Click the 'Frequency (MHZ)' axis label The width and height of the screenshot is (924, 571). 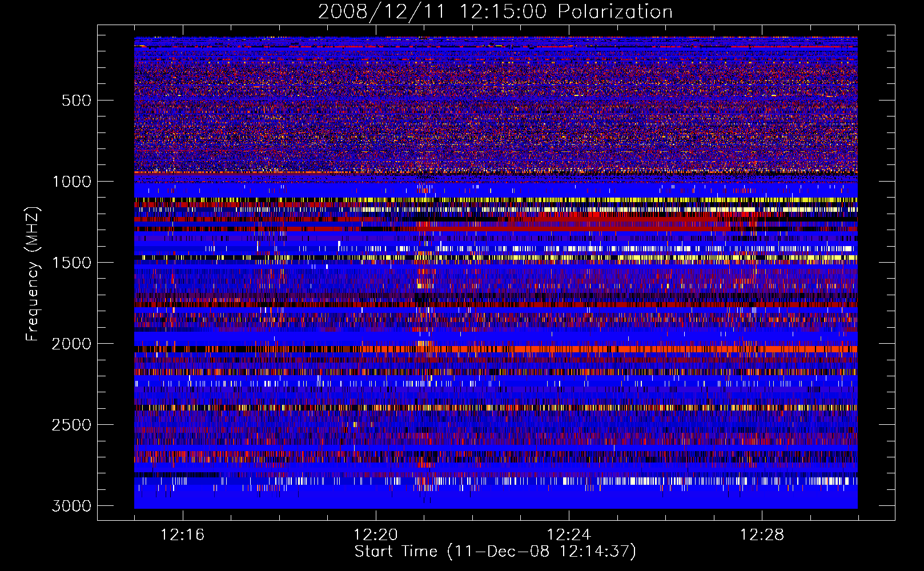click(x=33, y=274)
